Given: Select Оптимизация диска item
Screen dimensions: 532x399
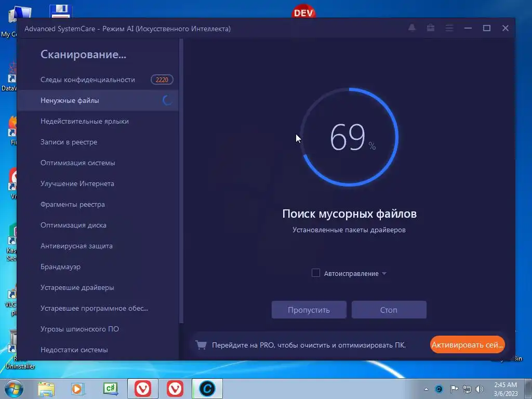Looking at the screenshot, I should pyautogui.click(x=98, y=225).
